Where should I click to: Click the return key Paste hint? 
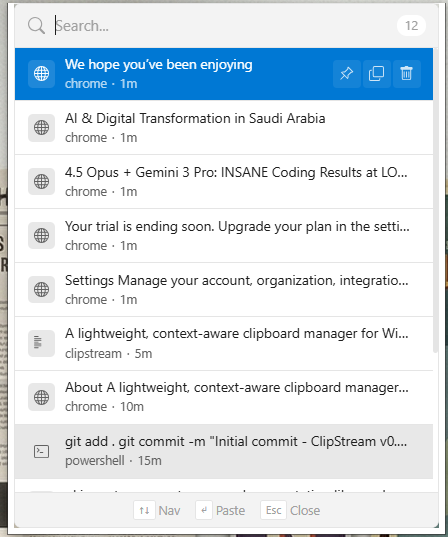click(x=220, y=511)
